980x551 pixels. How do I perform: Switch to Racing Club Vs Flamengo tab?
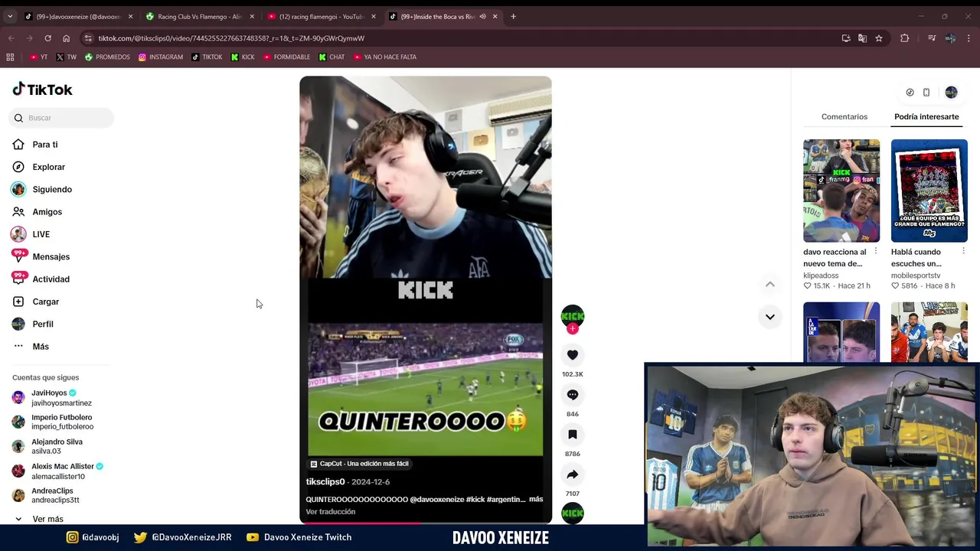pos(199,16)
